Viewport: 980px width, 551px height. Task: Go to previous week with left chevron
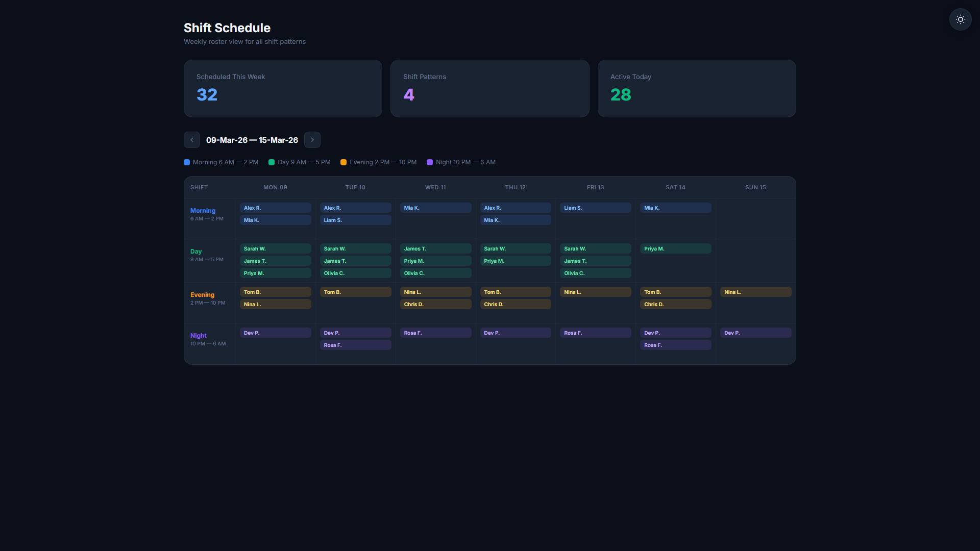coord(192,140)
